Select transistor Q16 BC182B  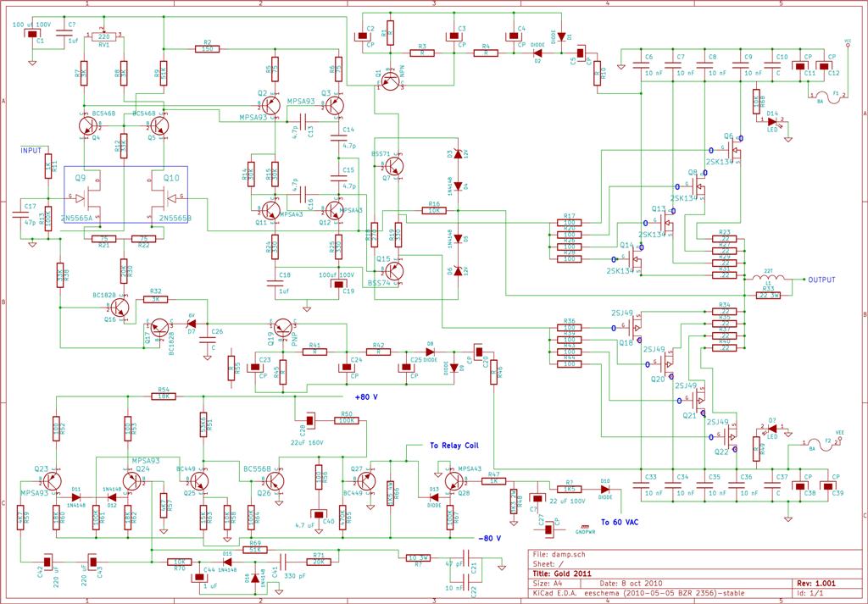(120, 306)
